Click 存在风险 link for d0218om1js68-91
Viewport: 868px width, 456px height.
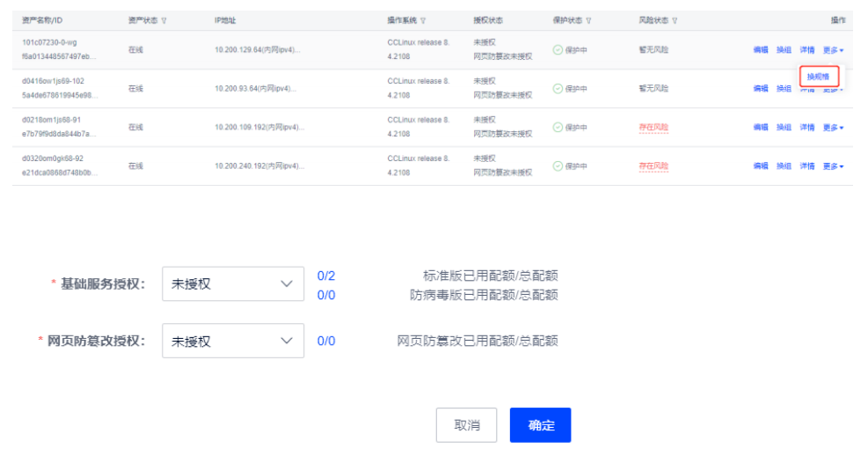[x=653, y=128]
